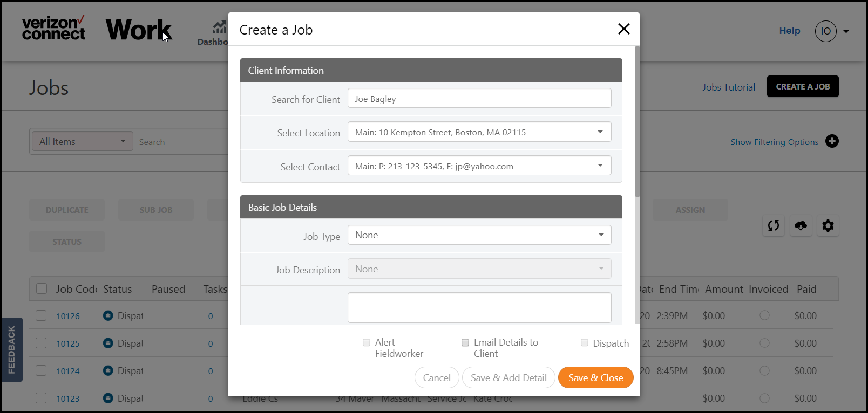Open job code 10126 link
The width and height of the screenshot is (868, 413).
coord(68,316)
